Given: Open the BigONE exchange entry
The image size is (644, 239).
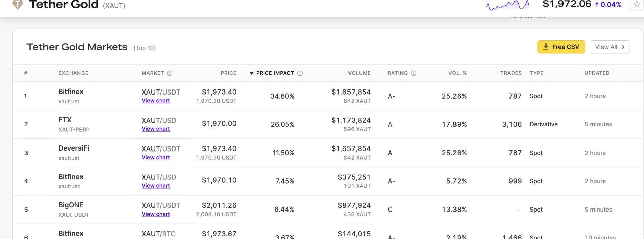Looking at the screenshot, I should click(x=71, y=205).
